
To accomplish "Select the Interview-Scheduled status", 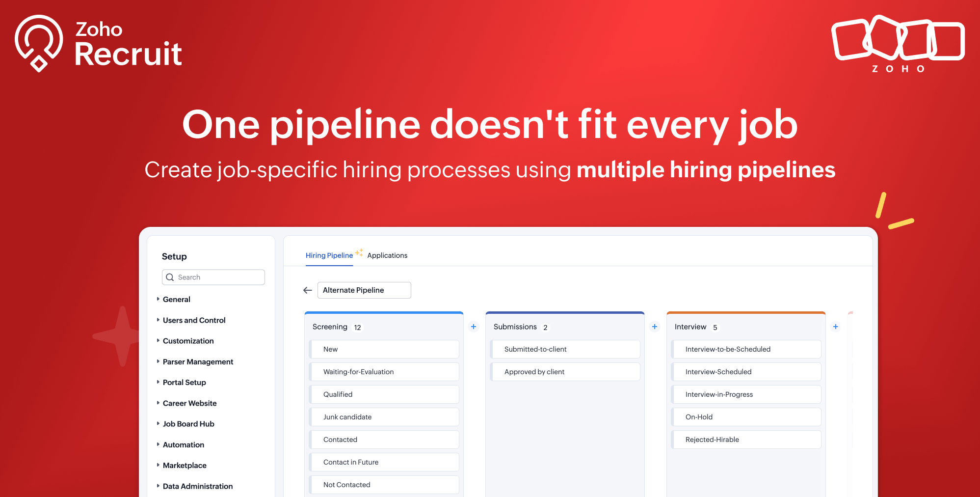I will pos(746,372).
